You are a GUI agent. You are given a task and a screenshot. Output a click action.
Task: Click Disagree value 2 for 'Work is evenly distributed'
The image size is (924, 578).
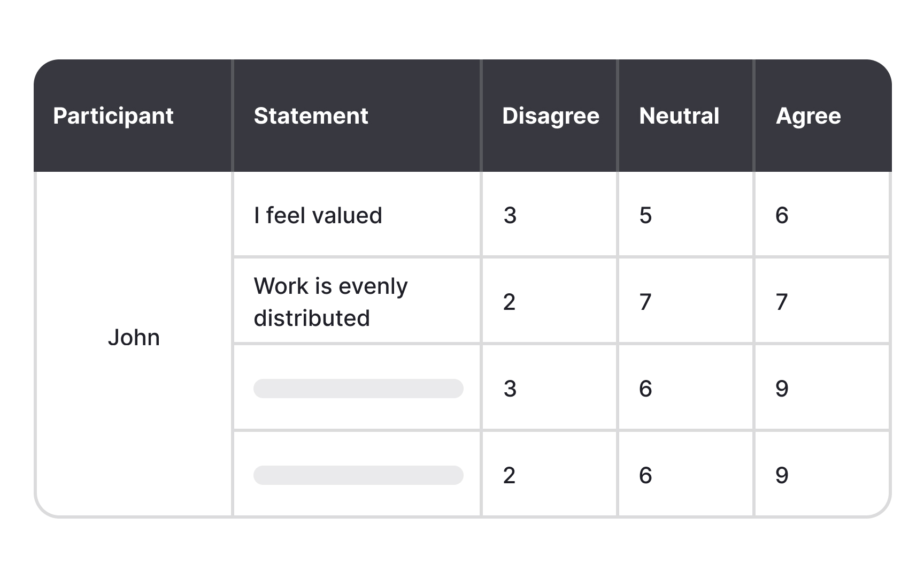click(x=509, y=302)
